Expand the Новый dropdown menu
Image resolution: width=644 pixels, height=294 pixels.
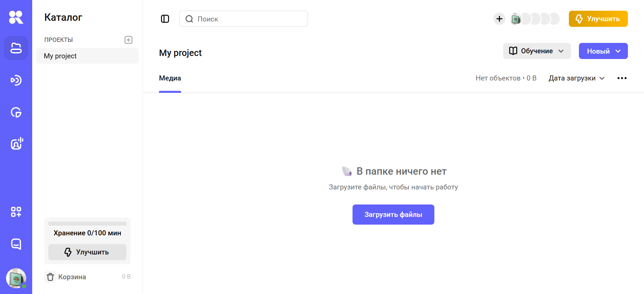(x=603, y=51)
